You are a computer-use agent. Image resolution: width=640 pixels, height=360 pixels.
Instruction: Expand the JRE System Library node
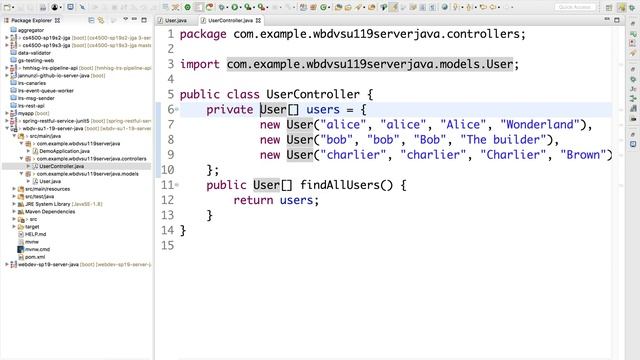point(14,204)
